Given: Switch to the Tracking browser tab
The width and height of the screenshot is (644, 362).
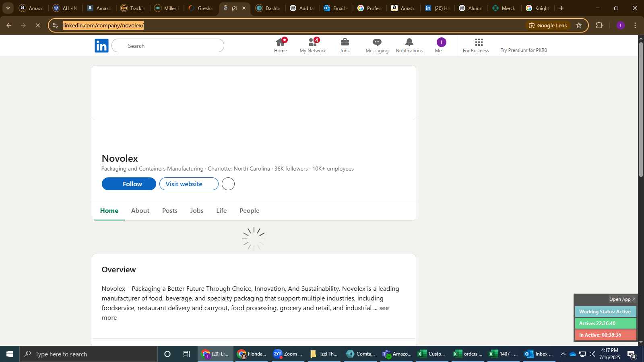Looking at the screenshot, I should [x=133, y=8].
